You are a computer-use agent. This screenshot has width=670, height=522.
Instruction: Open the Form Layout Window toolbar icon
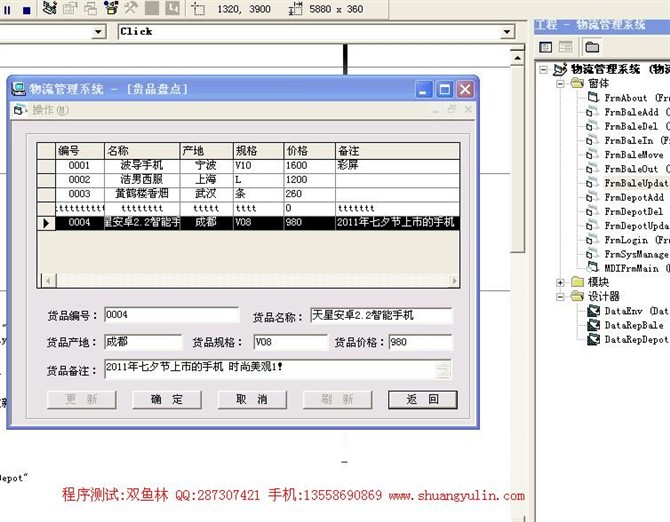click(x=91, y=9)
